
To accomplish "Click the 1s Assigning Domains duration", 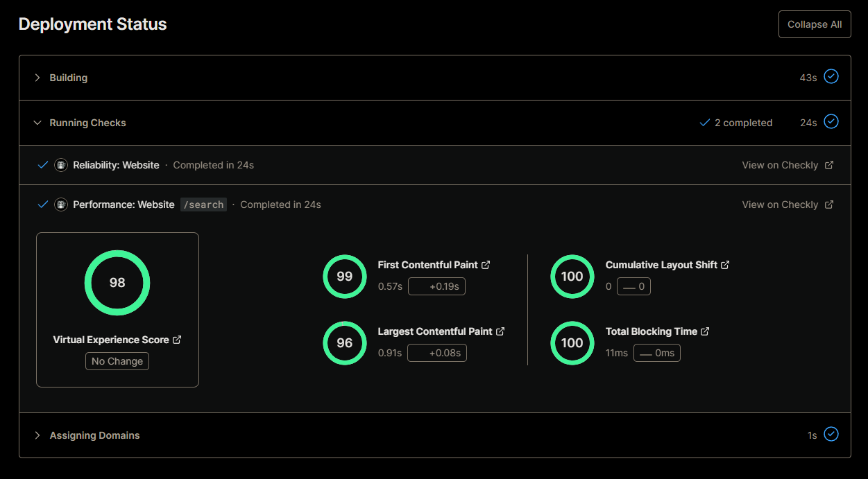I will pos(812,435).
